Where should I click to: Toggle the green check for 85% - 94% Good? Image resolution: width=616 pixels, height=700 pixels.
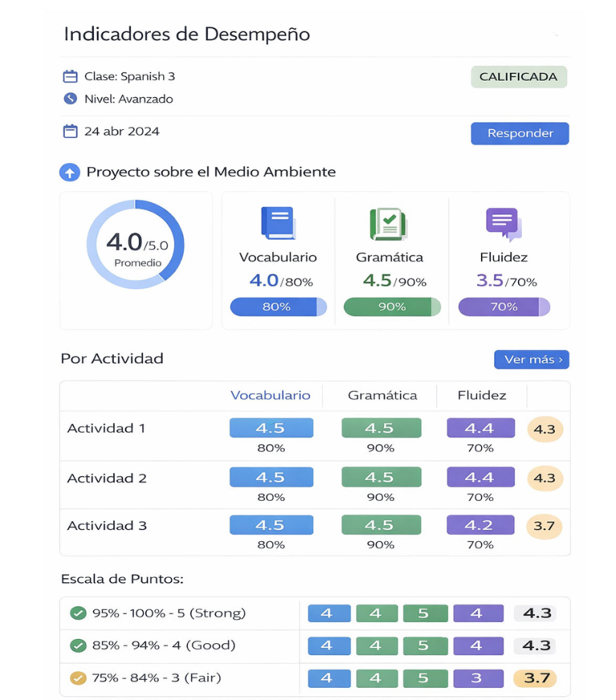78,645
